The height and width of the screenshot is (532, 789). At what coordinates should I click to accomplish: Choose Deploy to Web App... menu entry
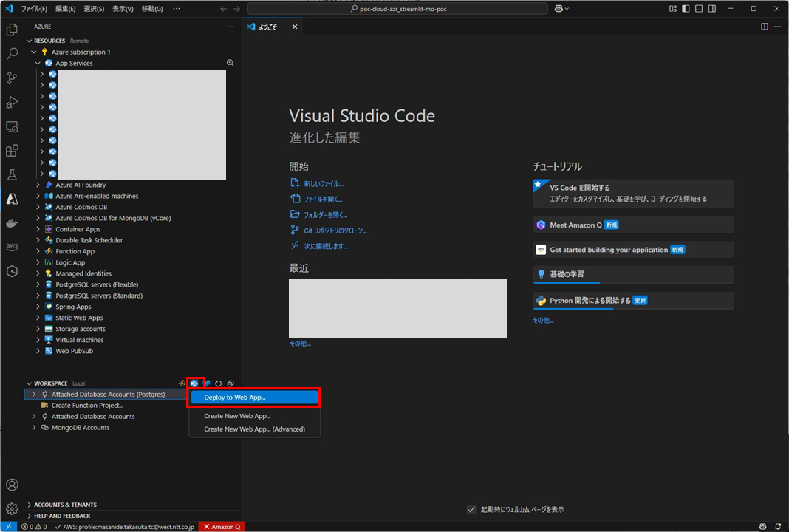point(254,398)
